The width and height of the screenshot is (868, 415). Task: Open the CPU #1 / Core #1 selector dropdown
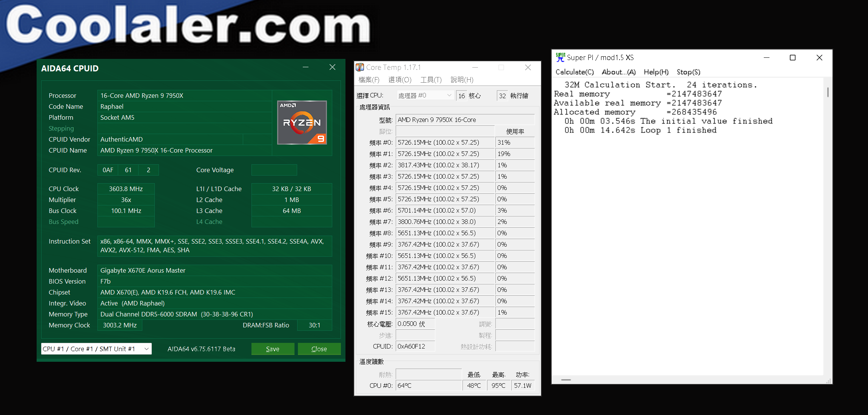click(96, 349)
